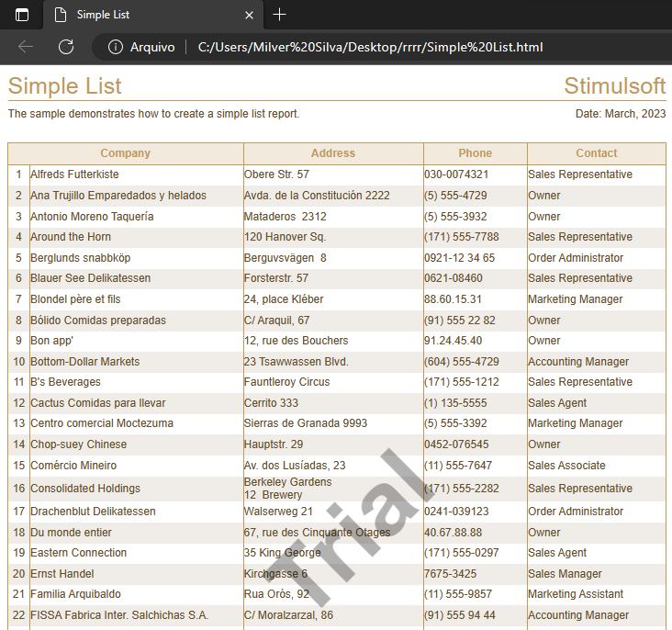The height and width of the screenshot is (630, 672).
Task: Select Date: March, 2023 text
Action: tap(621, 114)
